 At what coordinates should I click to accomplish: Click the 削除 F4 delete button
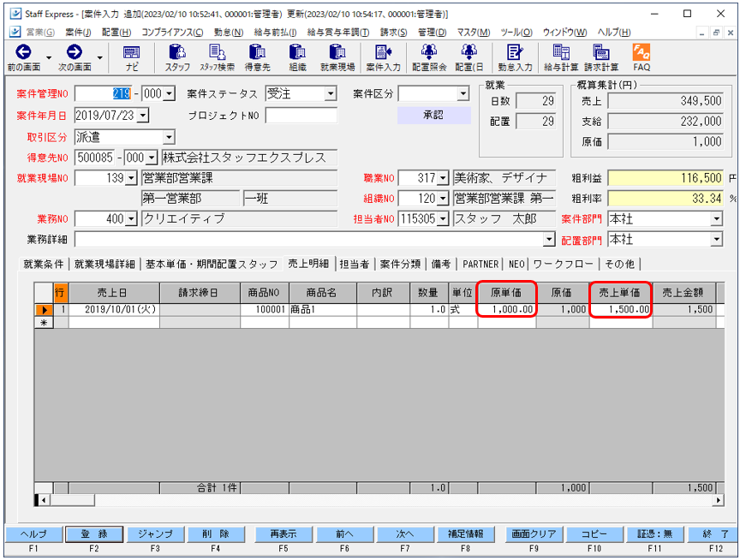pos(215,534)
